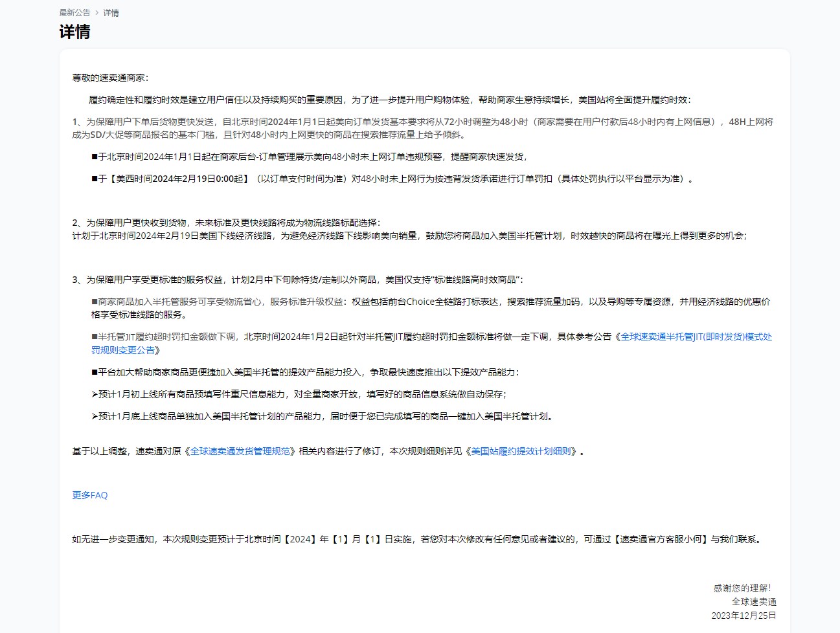Click the signature text 全球速卖通
This screenshot has height=633, width=840.
pos(754,601)
